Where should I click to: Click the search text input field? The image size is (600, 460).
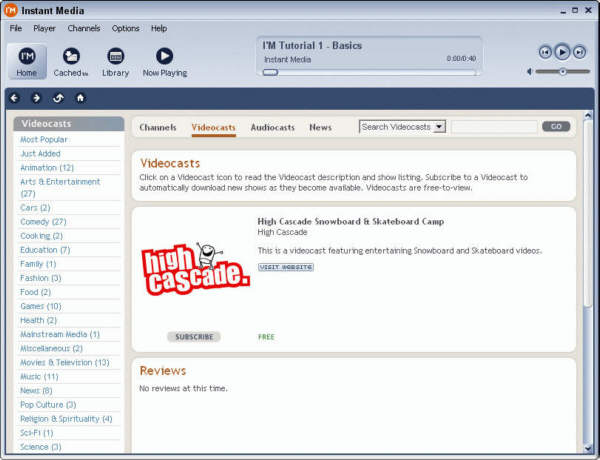[x=493, y=127]
